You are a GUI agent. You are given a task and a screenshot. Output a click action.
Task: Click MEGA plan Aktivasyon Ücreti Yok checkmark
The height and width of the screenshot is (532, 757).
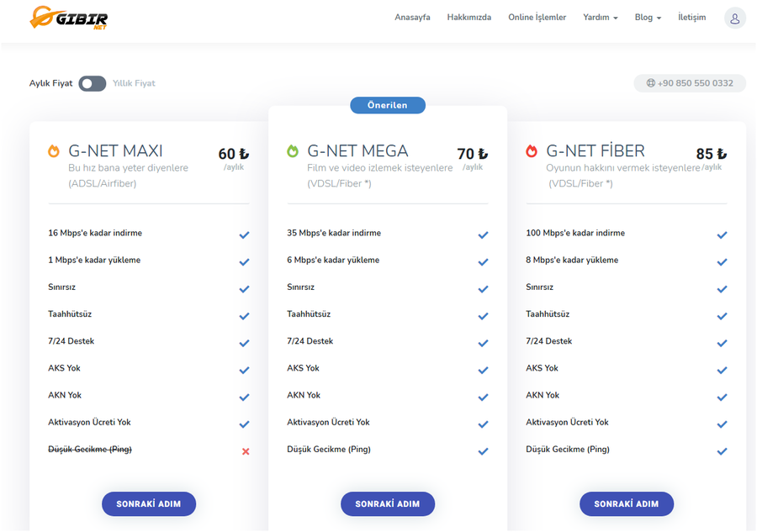coord(484,424)
